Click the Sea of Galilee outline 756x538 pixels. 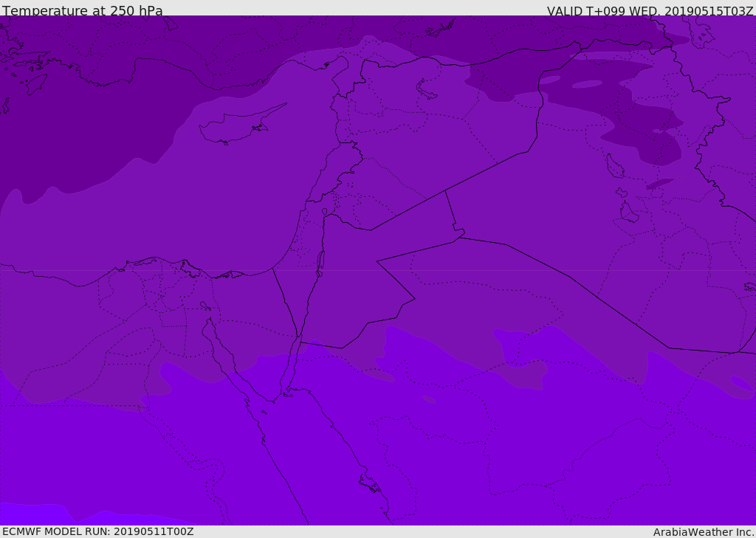324,213
